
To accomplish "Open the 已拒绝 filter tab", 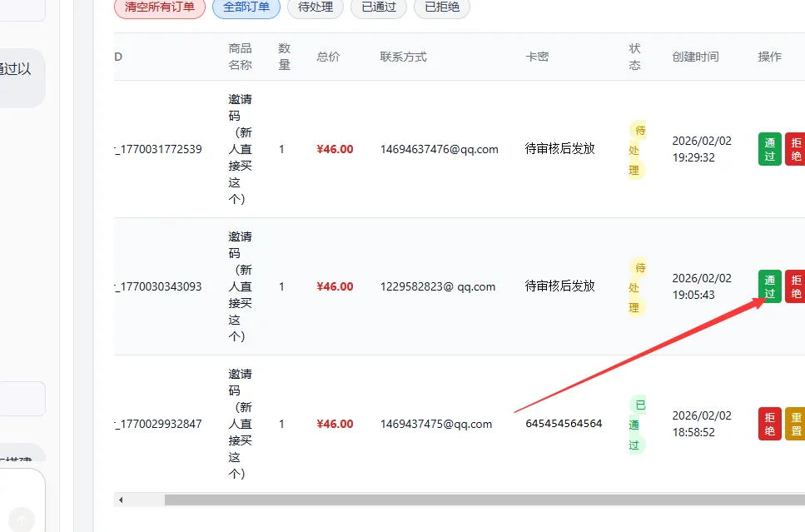I will (441, 8).
